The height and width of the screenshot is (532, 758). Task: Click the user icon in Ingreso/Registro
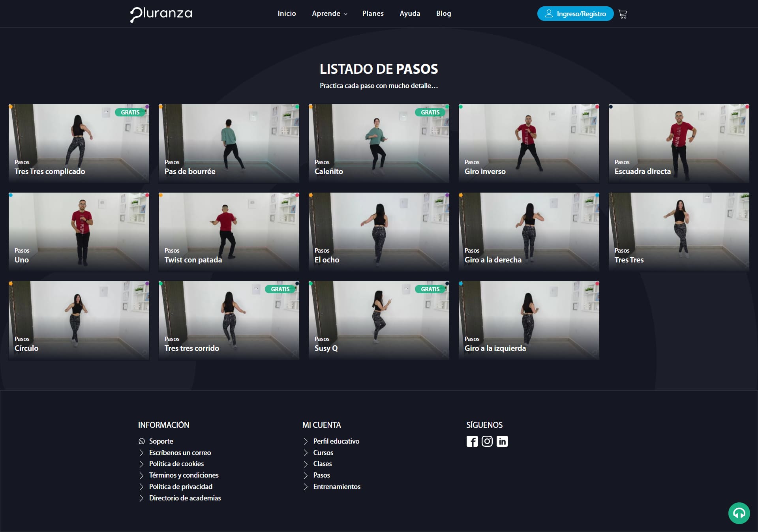pos(549,14)
